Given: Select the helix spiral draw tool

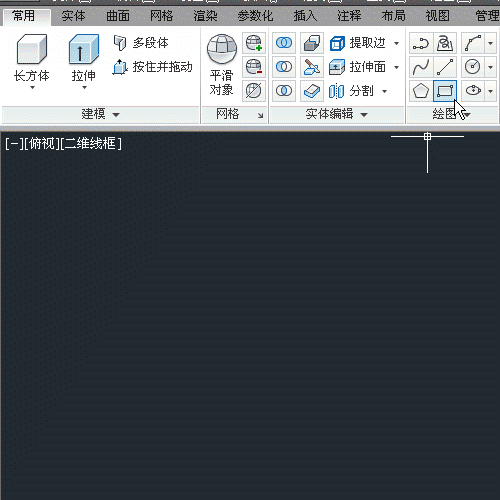Looking at the screenshot, I should pyautogui.click(x=445, y=43).
